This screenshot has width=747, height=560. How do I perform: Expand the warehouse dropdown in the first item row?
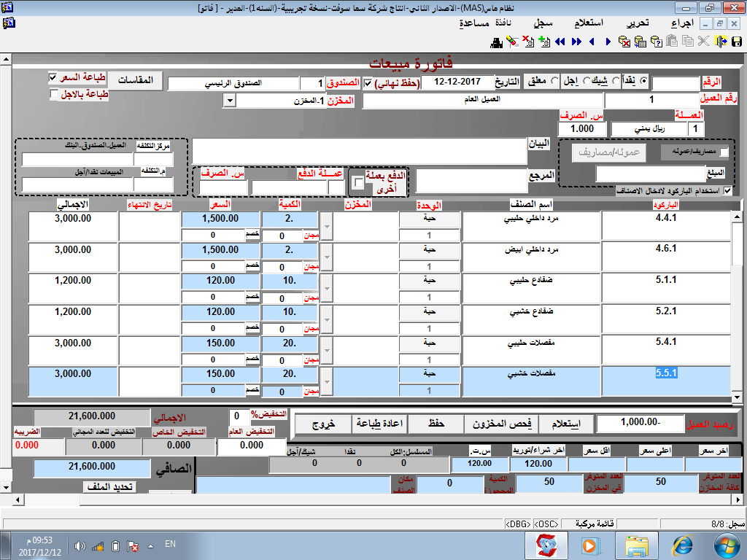326,227
